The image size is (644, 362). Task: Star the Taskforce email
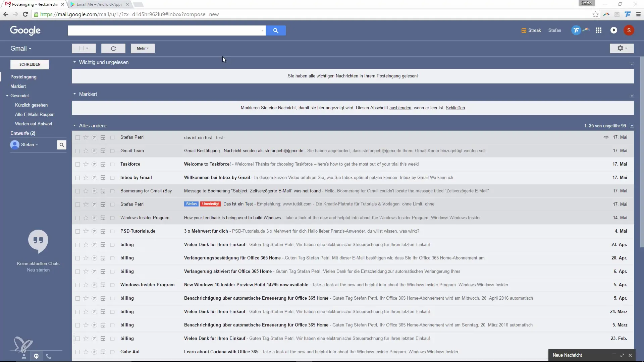tap(86, 164)
